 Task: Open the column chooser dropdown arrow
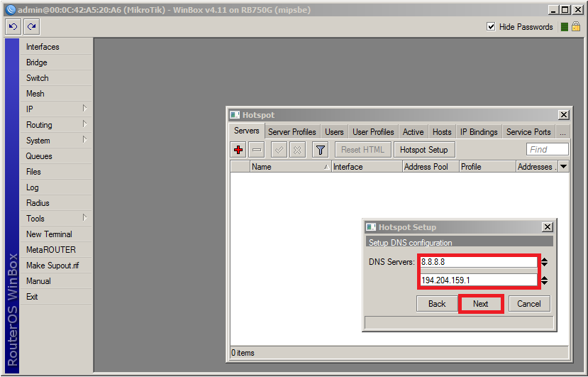(563, 167)
